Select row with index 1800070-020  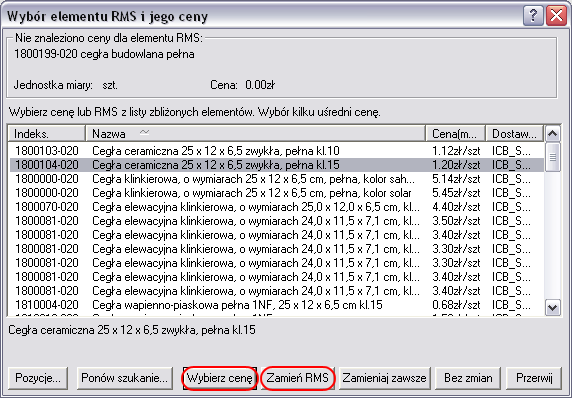tap(276, 207)
